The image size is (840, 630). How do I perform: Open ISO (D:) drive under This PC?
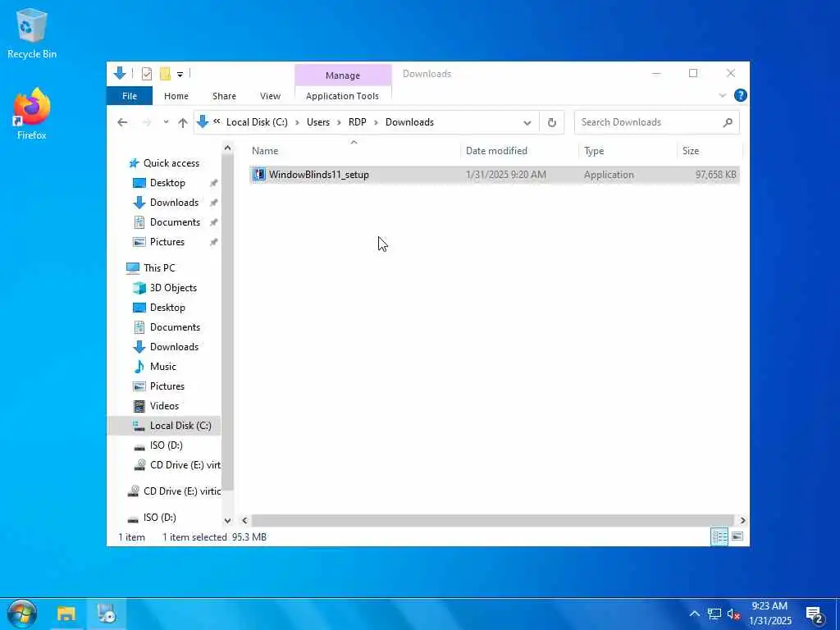click(166, 445)
